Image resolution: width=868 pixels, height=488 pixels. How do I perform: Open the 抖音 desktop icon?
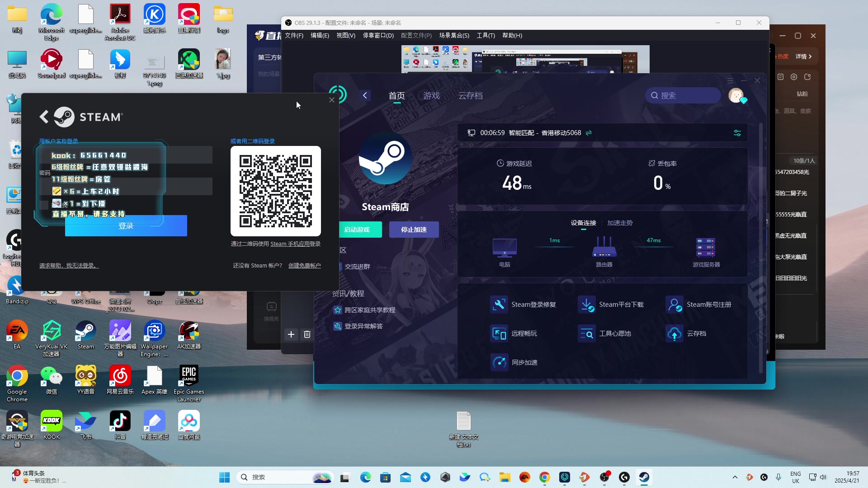[120, 425]
